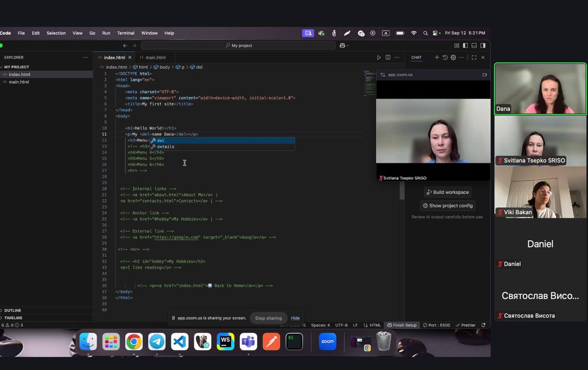Open chat history clock icon
Viewport: 588px width, 370px height.
click(x=445, y=57)
